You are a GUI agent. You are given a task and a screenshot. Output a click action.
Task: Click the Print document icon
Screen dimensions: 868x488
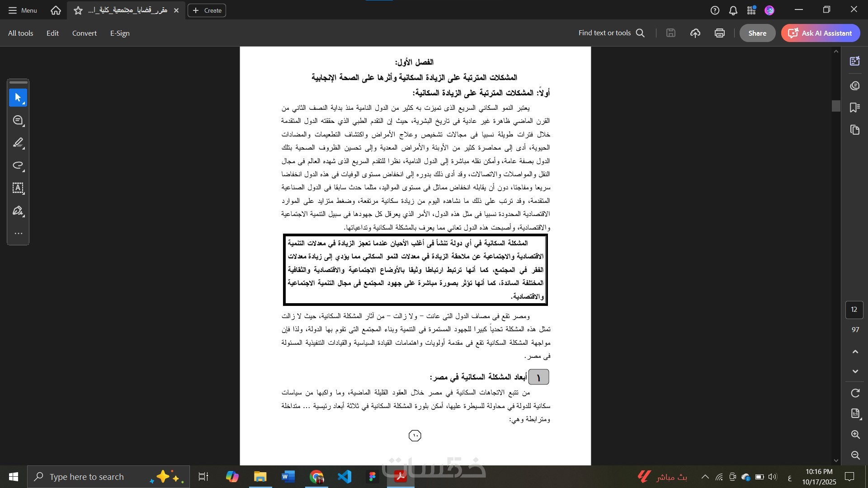click(720, 33)
